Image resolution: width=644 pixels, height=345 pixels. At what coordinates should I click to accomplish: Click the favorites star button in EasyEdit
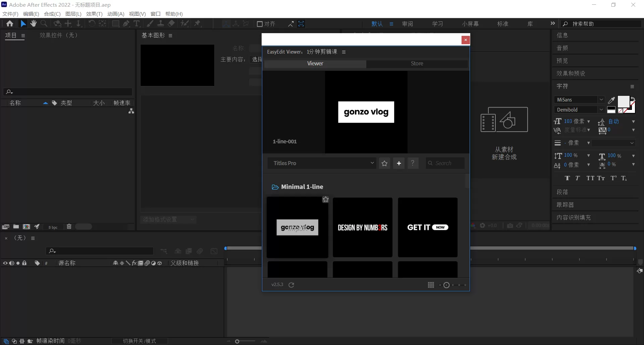[384, 163]
